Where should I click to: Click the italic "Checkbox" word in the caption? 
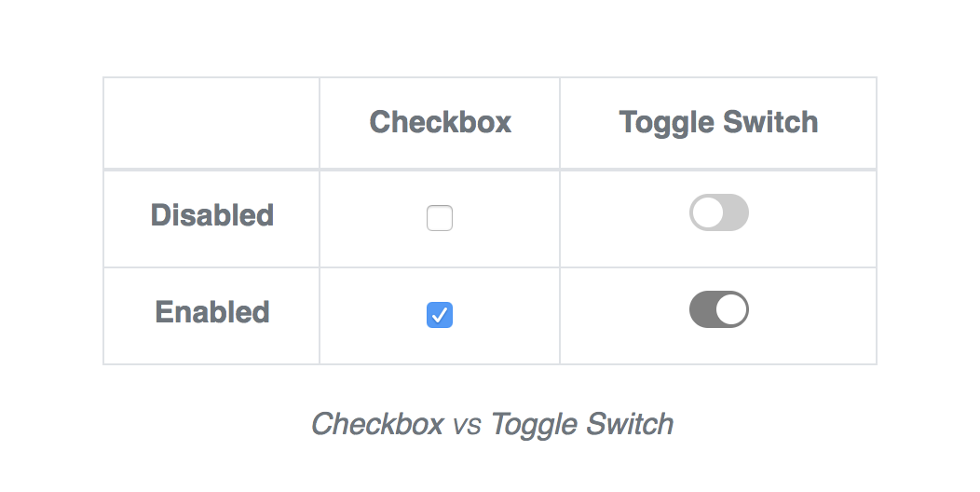tap(377, 424)
